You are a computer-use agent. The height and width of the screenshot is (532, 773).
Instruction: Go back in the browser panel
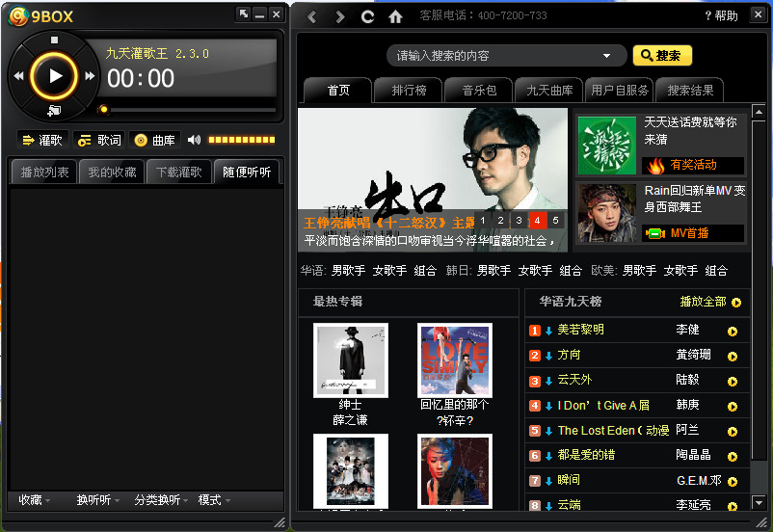tap(311, 17)
